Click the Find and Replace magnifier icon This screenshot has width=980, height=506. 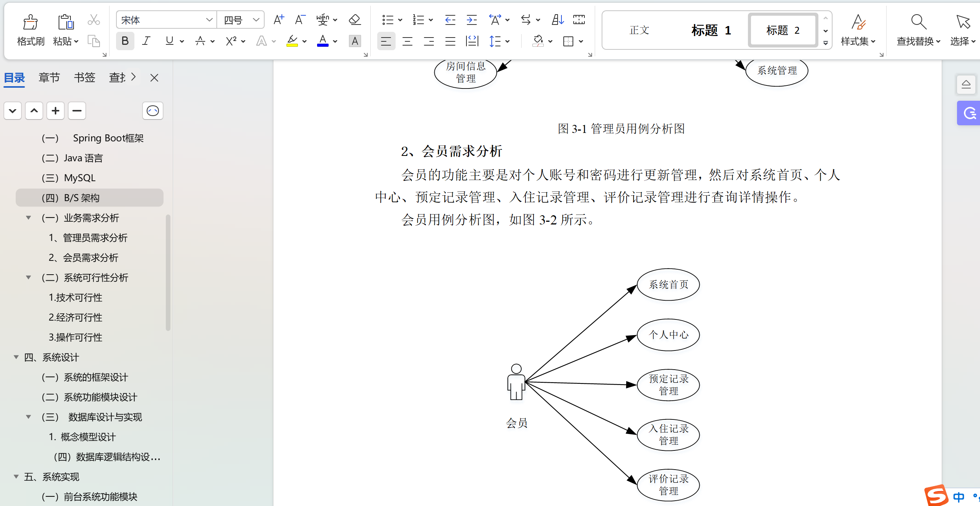pos(918,22)
